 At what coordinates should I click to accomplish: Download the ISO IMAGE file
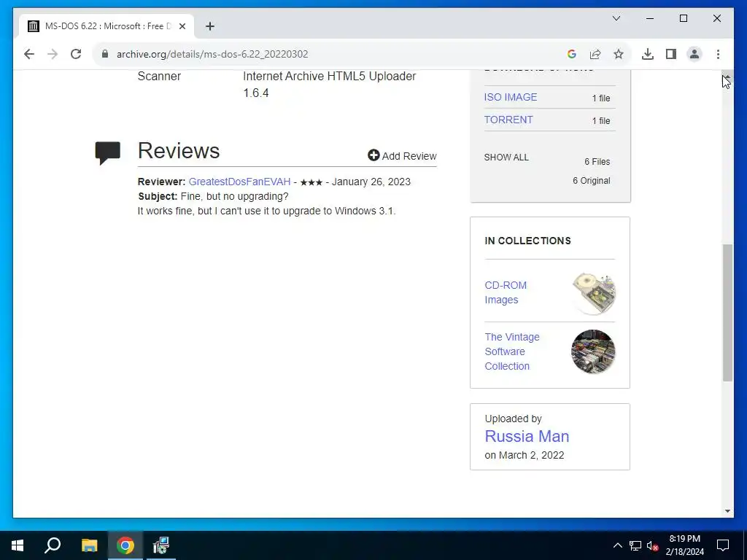510,97
